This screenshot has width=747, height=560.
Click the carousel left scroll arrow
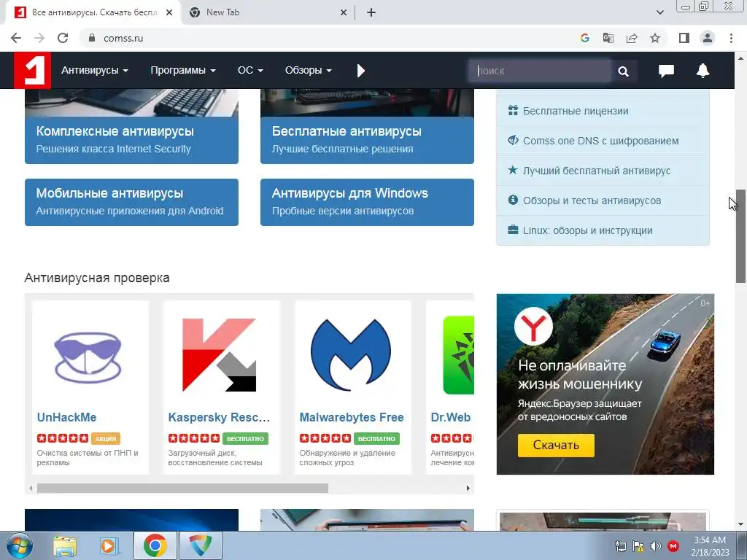pos(31,488)
